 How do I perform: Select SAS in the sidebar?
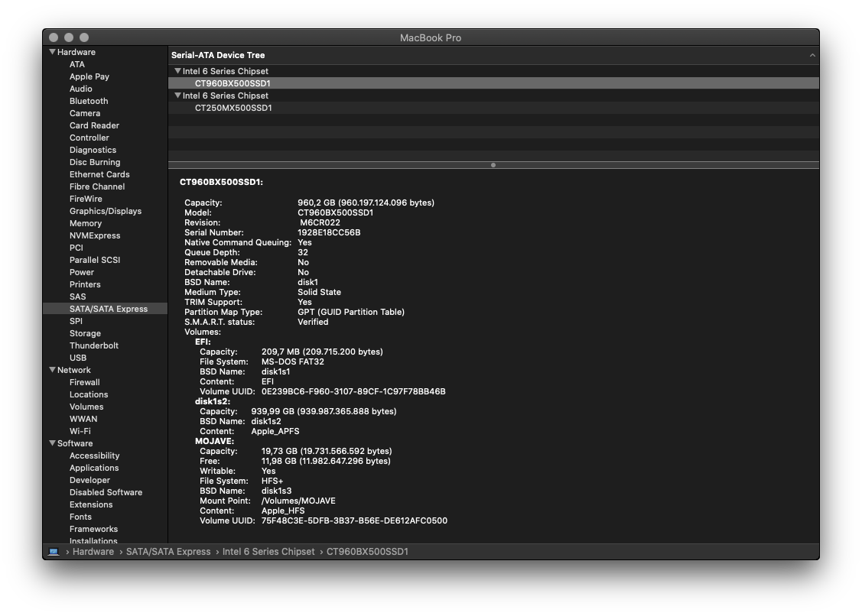[x=77, y=297]
